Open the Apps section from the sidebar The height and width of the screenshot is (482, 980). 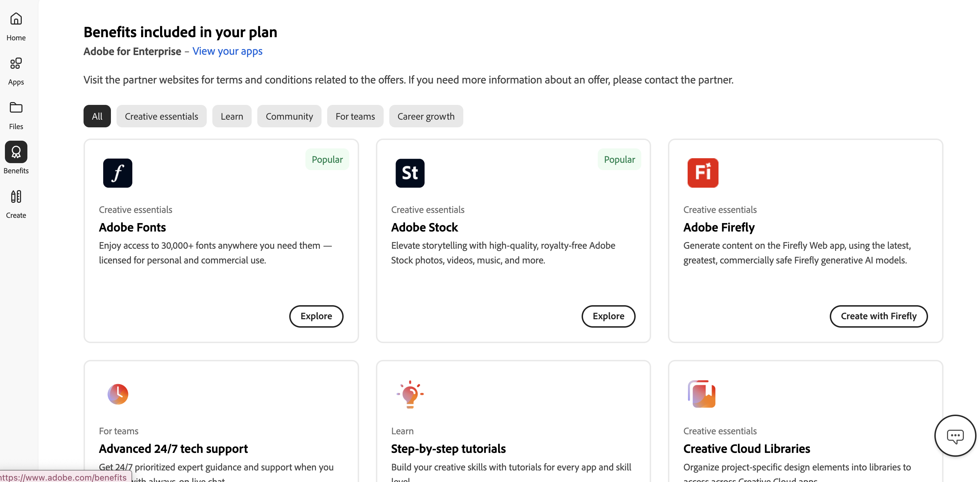click(15, 70)
